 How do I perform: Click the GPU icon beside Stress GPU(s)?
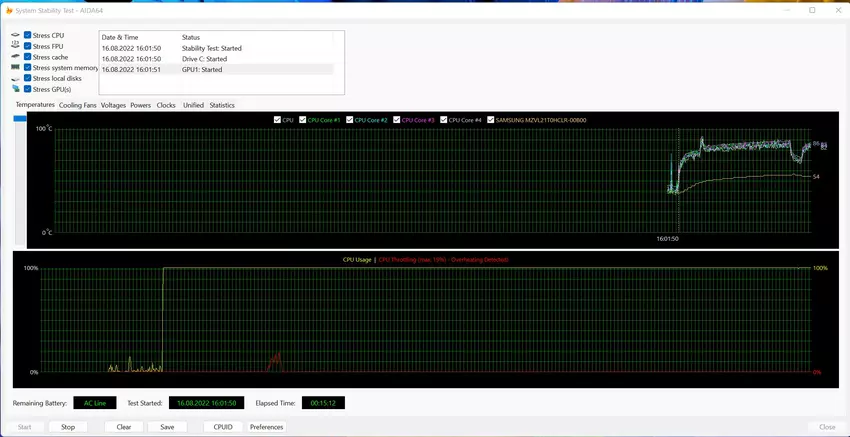15,89
